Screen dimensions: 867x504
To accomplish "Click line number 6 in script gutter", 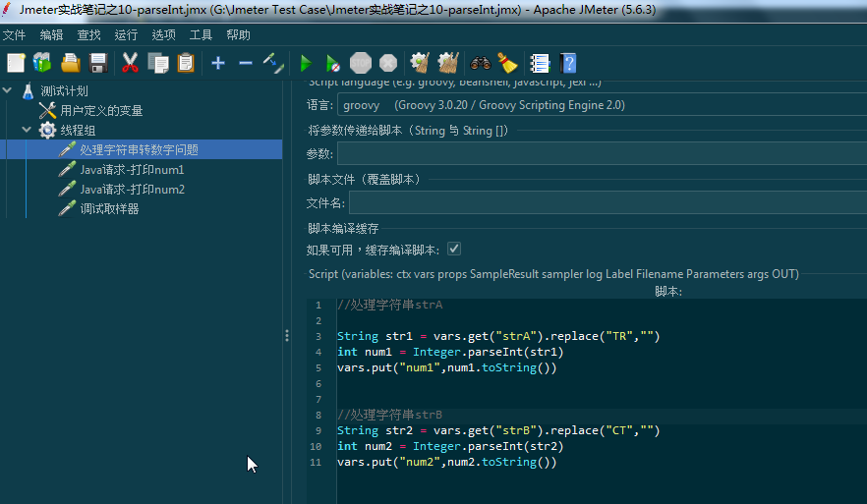I will (x=318, y=383).
